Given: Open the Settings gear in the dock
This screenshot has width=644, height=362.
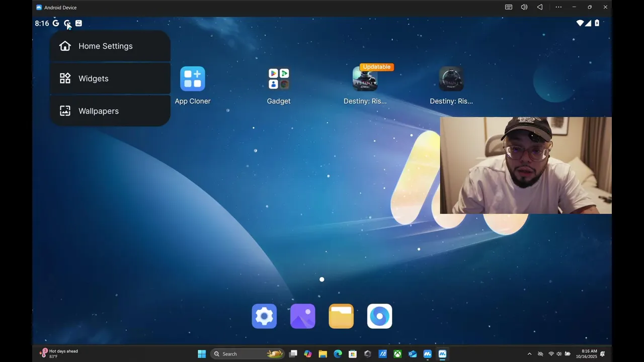Looking at the screenshot, I should point(265,316).
